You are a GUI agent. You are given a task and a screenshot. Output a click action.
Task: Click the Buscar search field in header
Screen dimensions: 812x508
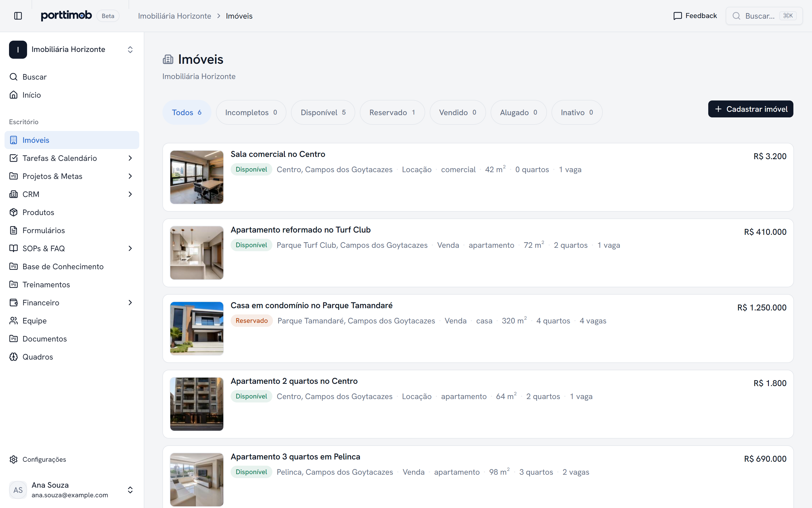[764, 16]
